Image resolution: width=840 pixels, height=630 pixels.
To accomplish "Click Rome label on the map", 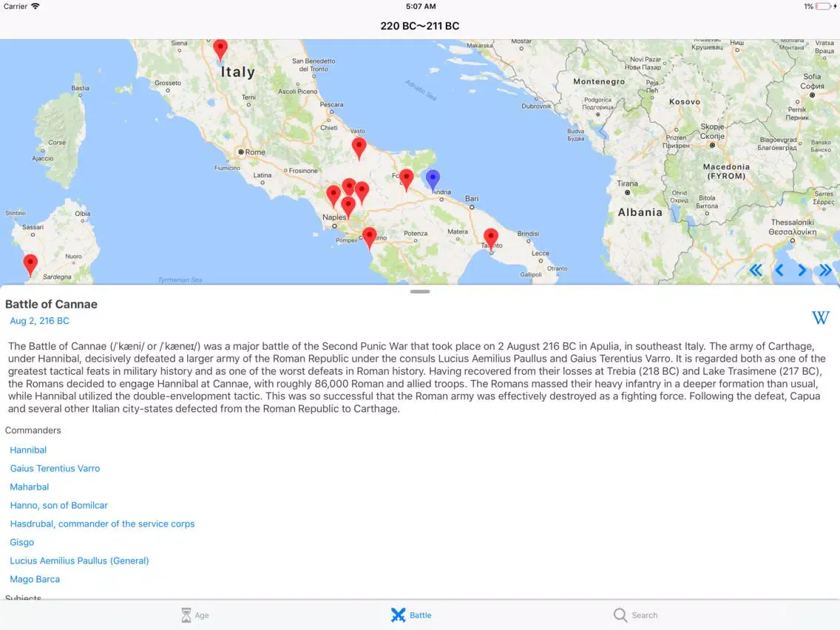I will [255, 152].
